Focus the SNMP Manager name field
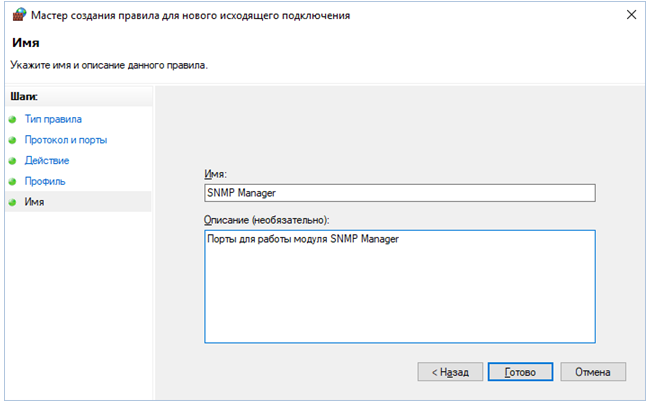 click(x=399, y=193)
